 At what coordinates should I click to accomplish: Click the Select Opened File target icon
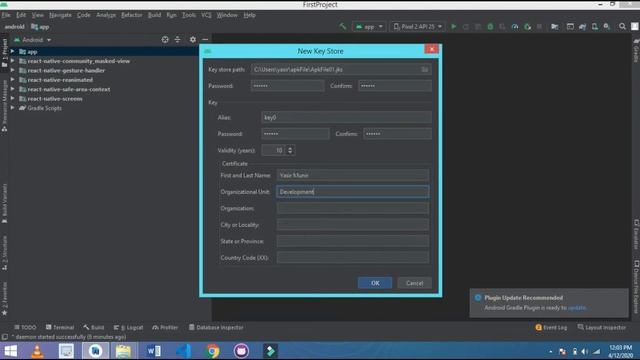[x=165, y=40]
